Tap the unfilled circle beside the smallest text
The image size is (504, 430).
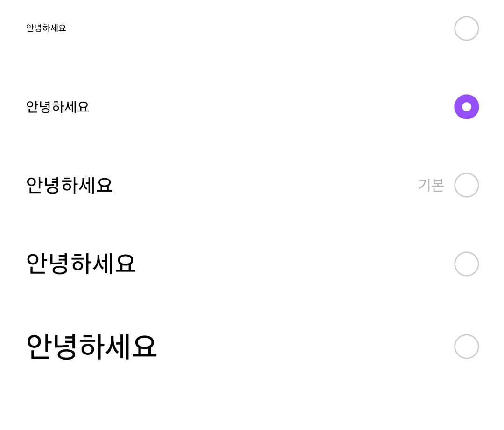coord(466,28)
